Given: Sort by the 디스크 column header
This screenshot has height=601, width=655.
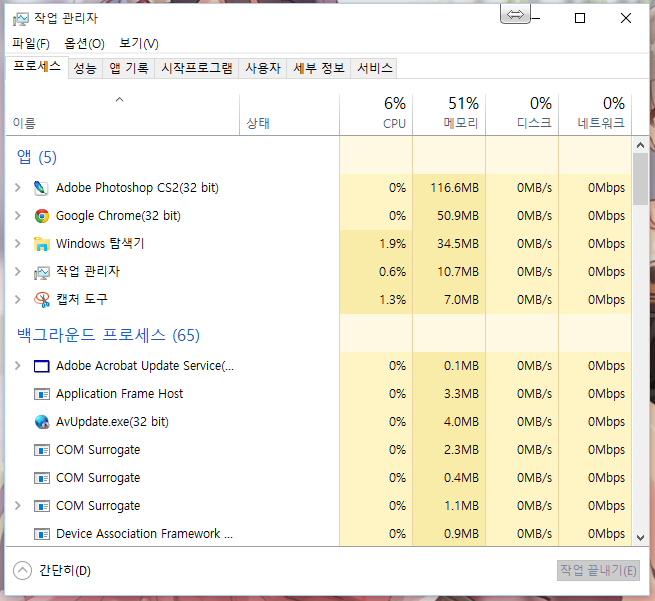Looking at the screenshot, I should pyautogui.click(x=522, y=115).
